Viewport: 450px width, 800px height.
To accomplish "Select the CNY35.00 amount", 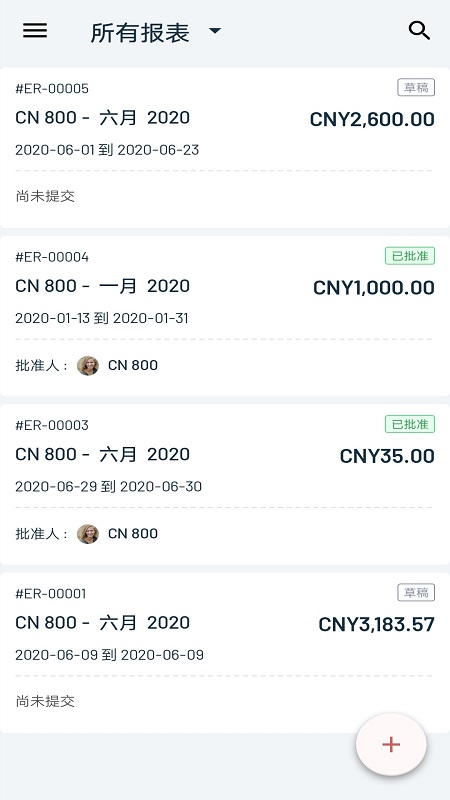I will point(387,457).
